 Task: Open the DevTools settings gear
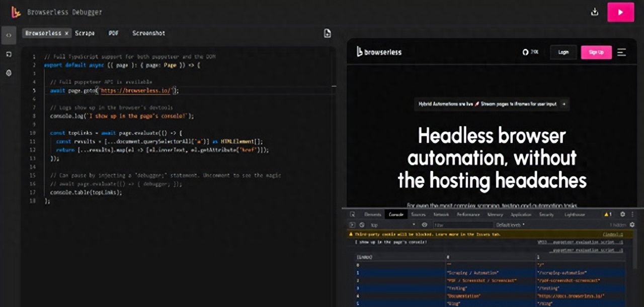point(622,214)
